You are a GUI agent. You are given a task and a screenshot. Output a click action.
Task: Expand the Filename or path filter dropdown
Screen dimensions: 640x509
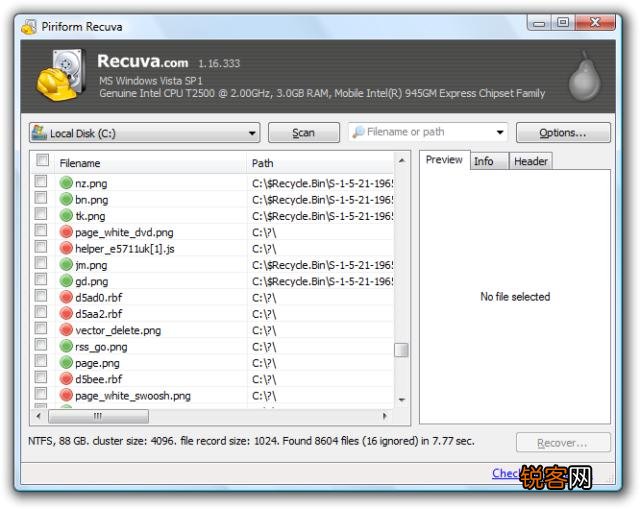point(500,132)
